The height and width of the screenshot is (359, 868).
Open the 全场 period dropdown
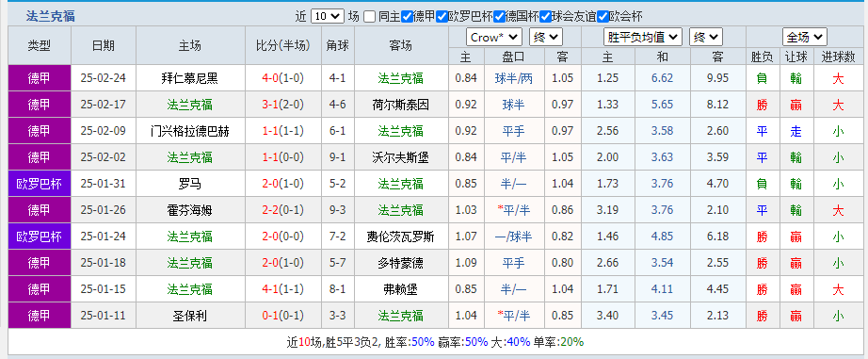coord(805,37)
